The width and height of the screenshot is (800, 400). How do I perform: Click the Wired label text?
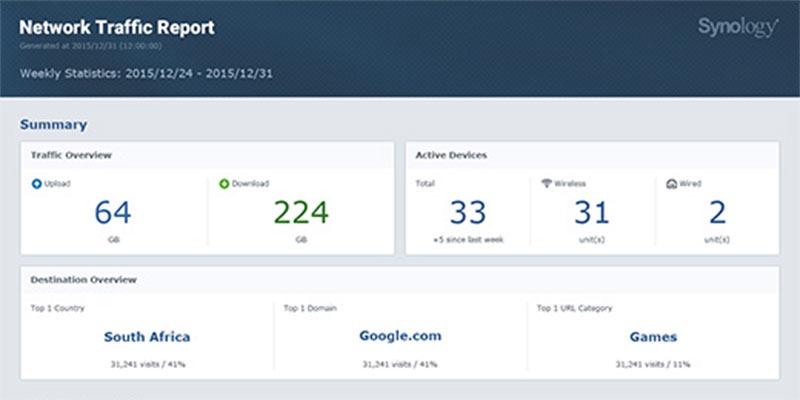tap(690, 184)
